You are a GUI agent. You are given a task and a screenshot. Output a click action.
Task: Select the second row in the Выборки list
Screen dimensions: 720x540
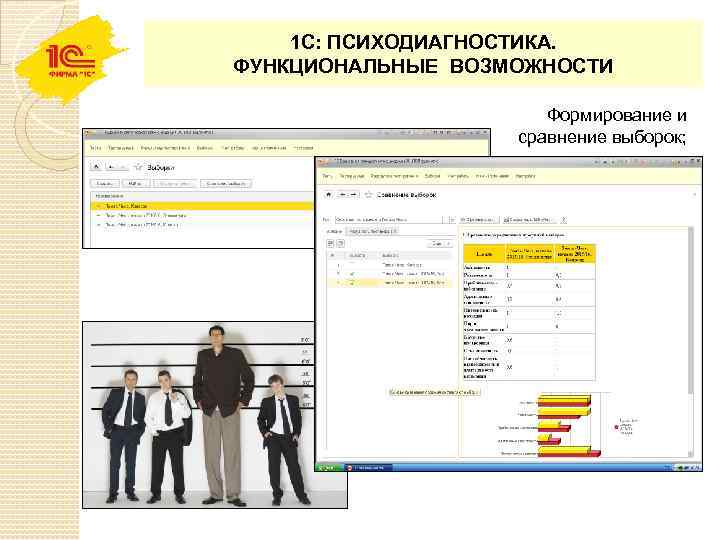coord(202,215)
